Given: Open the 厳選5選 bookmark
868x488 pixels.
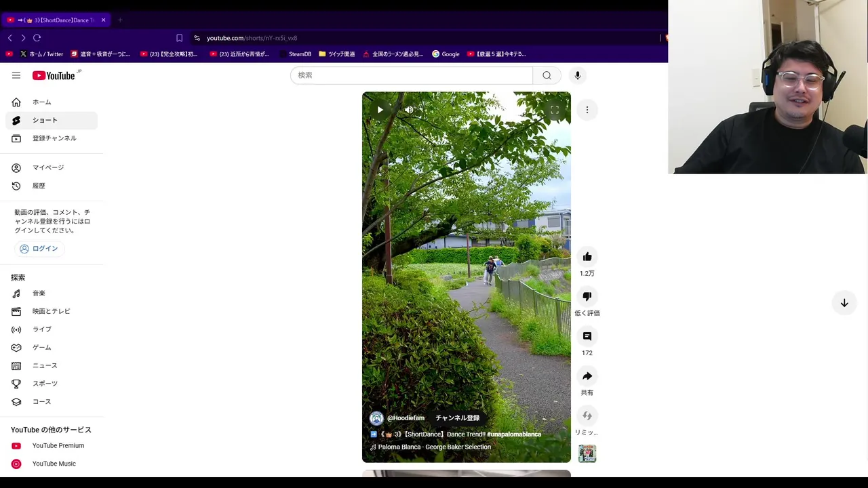Looking at the screenshot, I should point(496,54).
